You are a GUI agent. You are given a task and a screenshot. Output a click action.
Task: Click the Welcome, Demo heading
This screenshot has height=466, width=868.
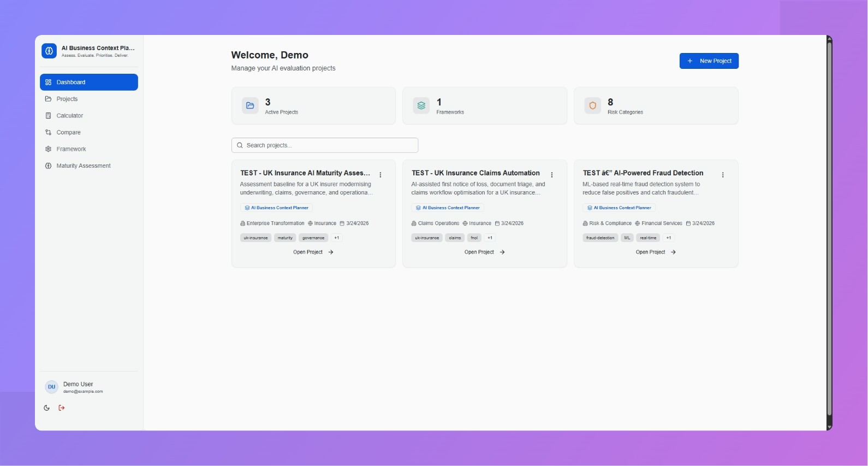coord(270,55)
